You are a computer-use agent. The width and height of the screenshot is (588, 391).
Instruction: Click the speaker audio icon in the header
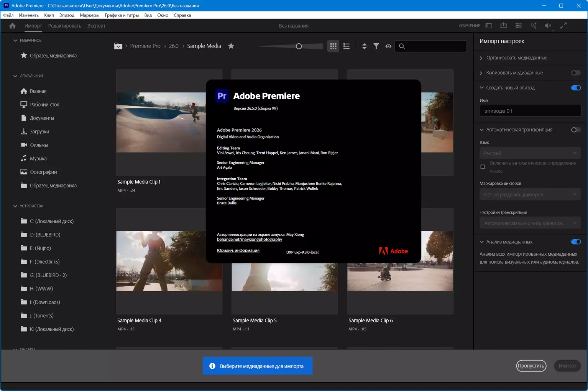point(548,26)
